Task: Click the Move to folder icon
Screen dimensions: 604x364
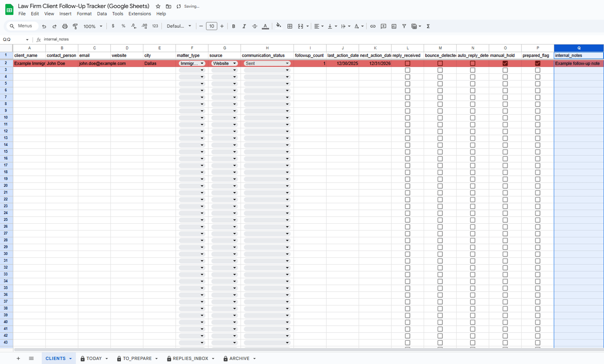Action: pos(168,6)
